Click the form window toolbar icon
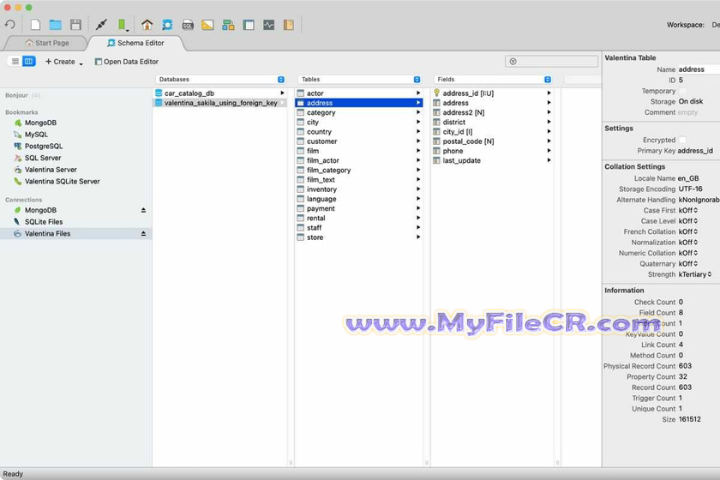Image resolution: width=720 pixels, height=480 pixels. coord(248,25)
